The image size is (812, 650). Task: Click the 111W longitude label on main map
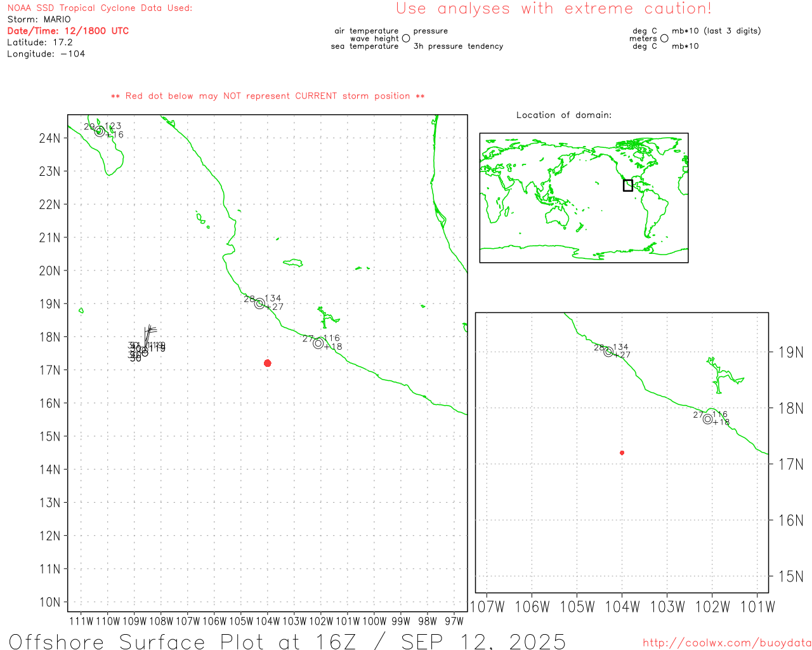[x=81, y=621]
